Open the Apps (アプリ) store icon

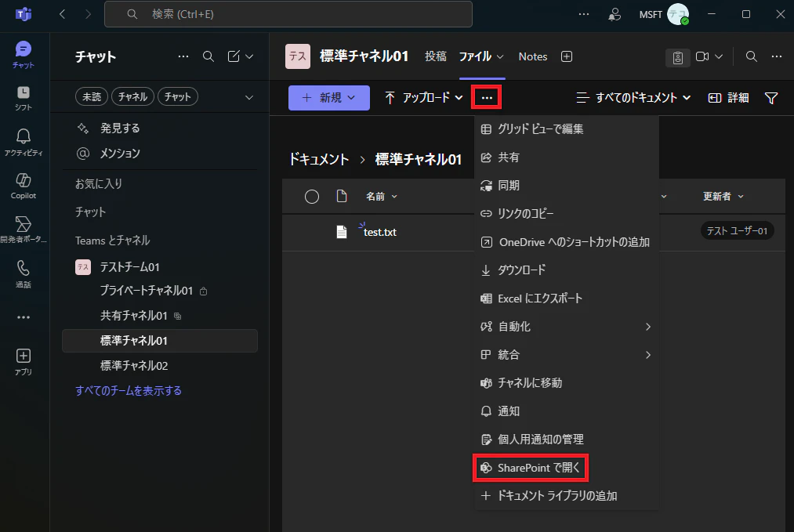pos(24,362)
